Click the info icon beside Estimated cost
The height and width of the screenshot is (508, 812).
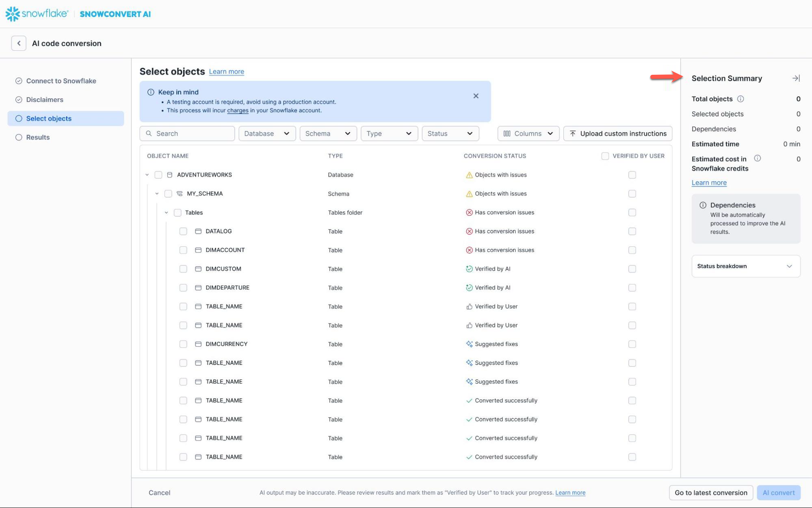[x=757, y=158]
